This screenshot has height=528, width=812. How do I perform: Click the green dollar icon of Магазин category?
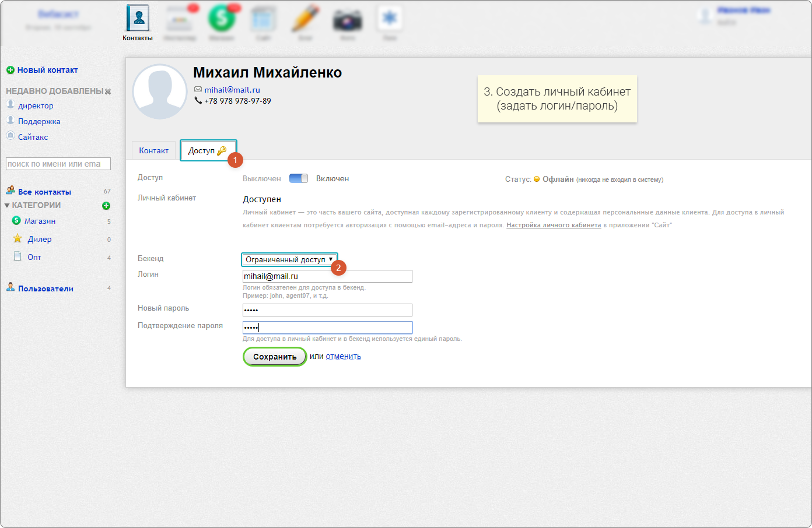tap(16, 220)
